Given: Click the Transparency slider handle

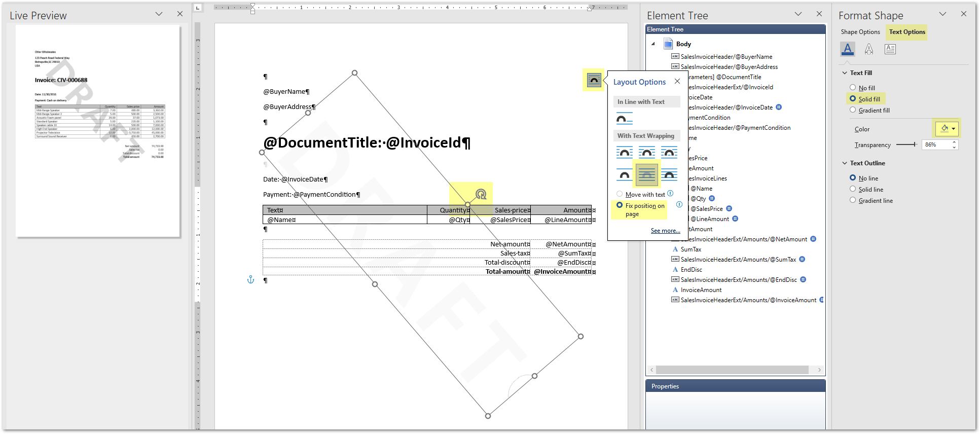Looking at the screenshot, I should tap(915, 144).
